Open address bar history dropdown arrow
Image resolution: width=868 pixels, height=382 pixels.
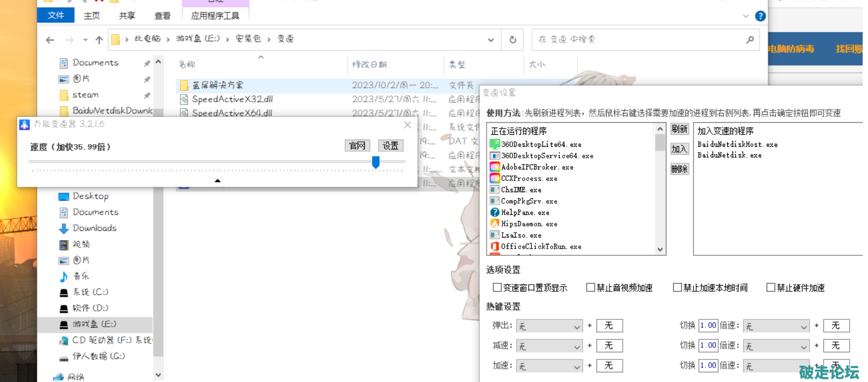coord(491,40)
